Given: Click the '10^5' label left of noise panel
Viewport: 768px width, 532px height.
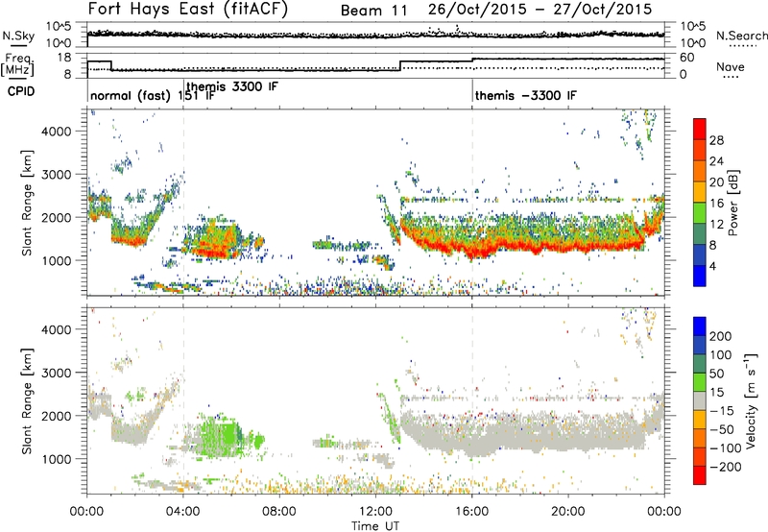Looking at the screenshot, I should pos(59,27).
